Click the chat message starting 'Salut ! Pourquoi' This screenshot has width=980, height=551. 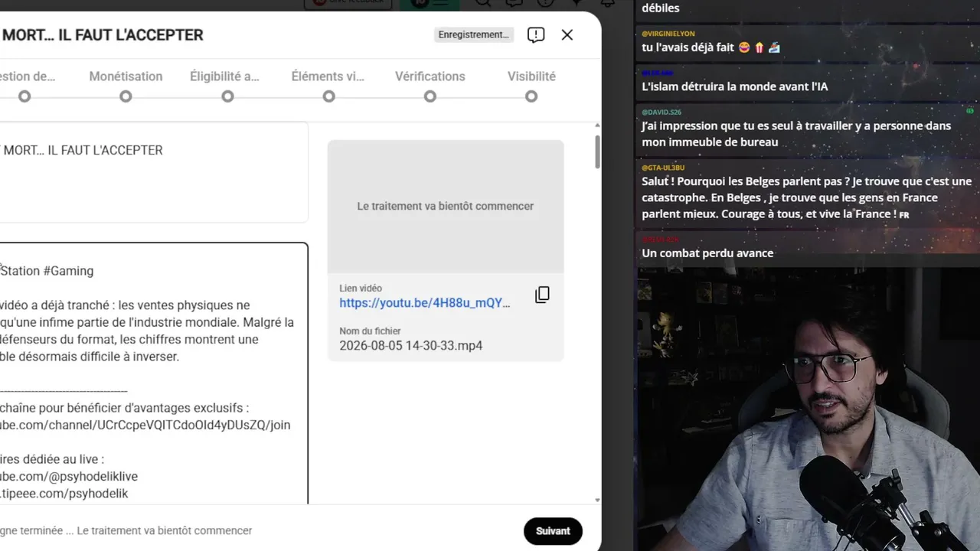pos(807,197)
